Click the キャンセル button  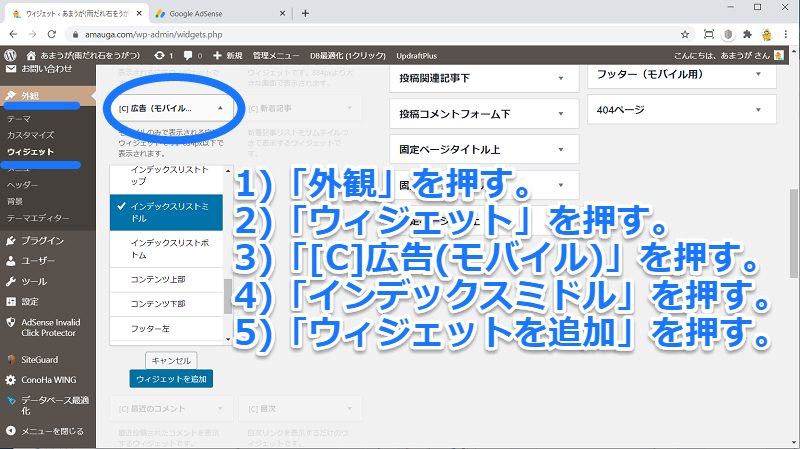click(x=171, y=359)
